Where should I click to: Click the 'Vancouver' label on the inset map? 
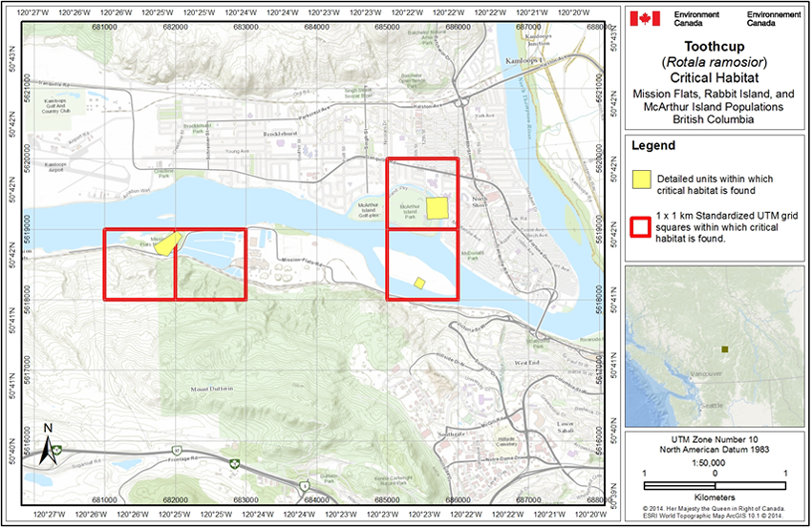pos(706,373)
